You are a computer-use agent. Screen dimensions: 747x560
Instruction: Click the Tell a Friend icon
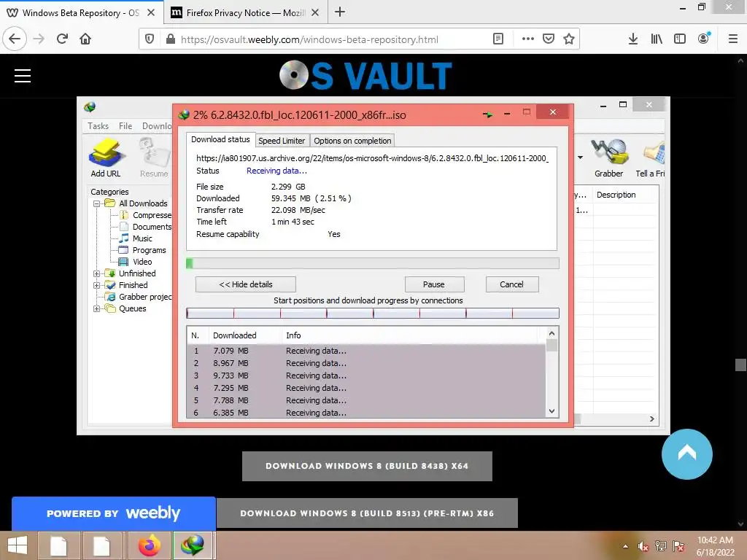click(651, 157)
